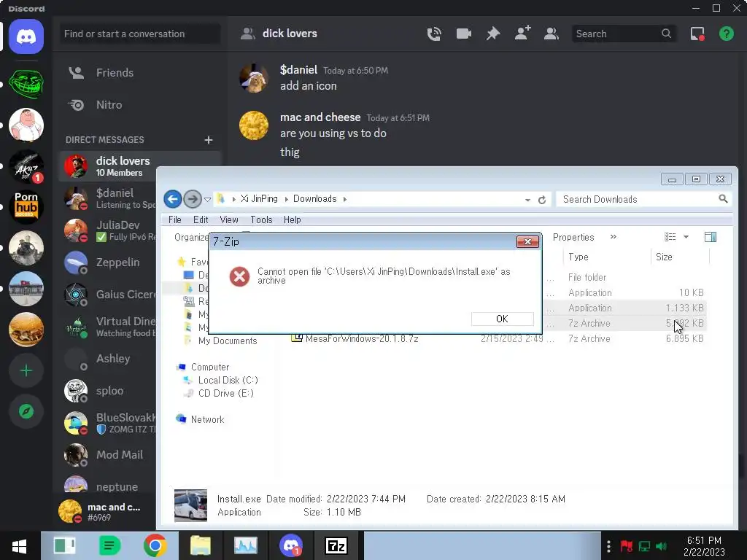Toggle the Explorer preview pane icon
The height and width of the screenshot is (560, 747).
coord(711,237)
